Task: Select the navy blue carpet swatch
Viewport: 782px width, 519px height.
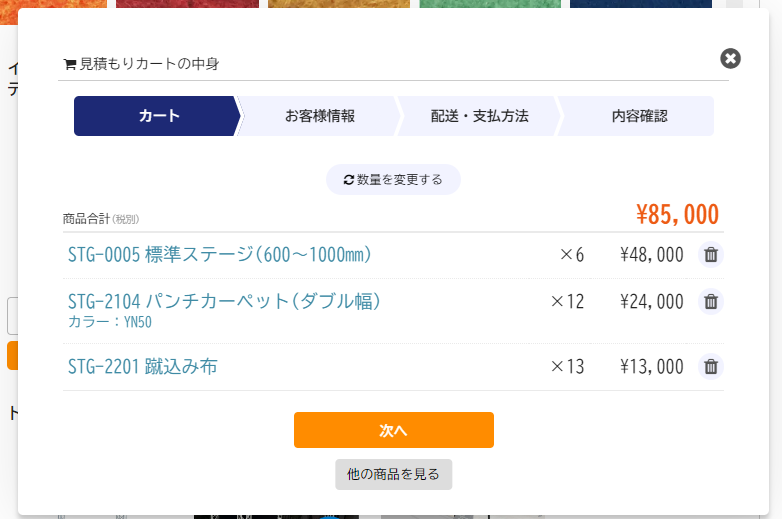Action: [641, 4]
